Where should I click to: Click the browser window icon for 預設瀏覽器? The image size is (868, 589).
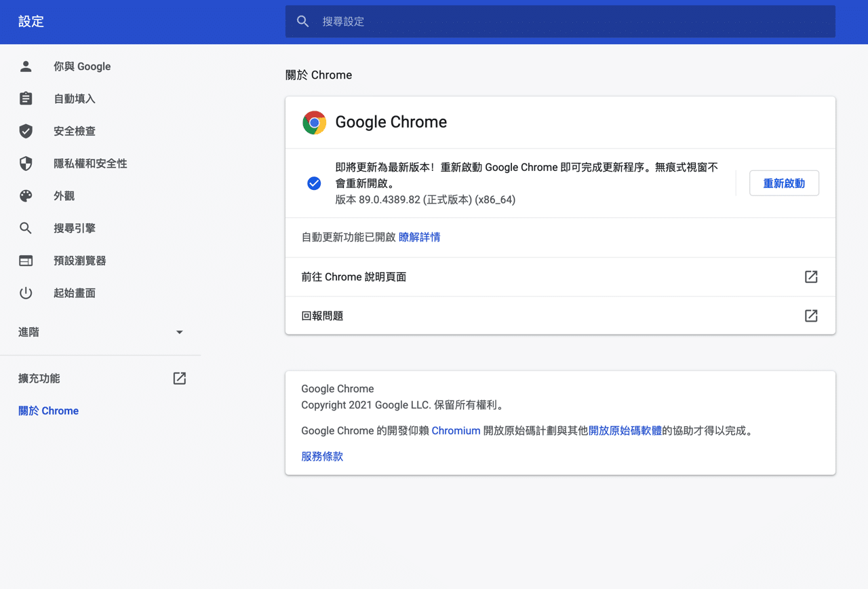pos(26,261)
